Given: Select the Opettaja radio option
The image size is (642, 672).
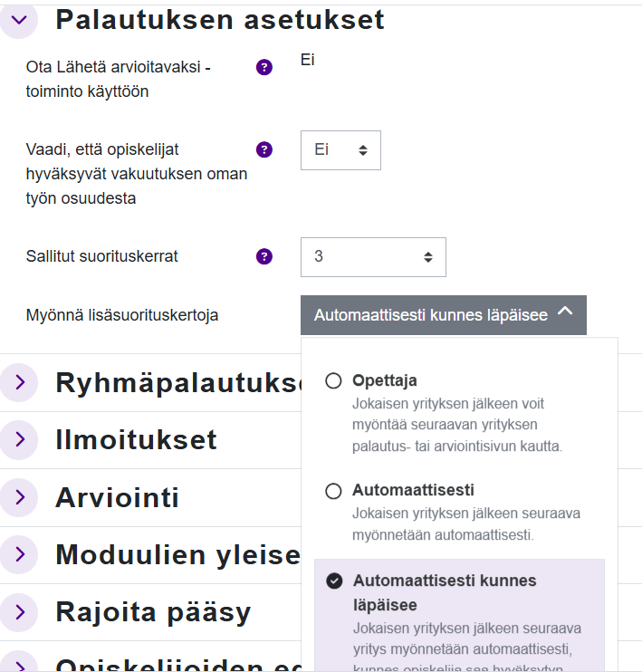Looking at the screenshot, I should click(333, 381).
